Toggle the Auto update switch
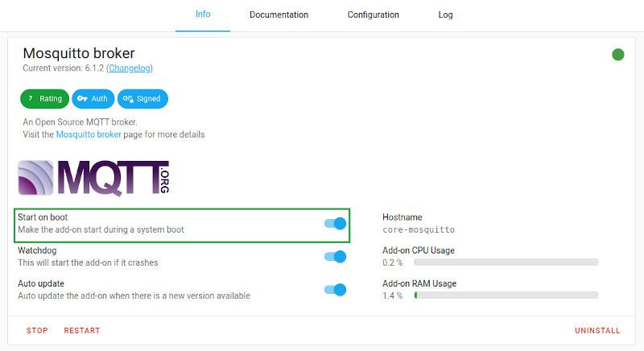The image size is (644, 351). coord(335,290)
